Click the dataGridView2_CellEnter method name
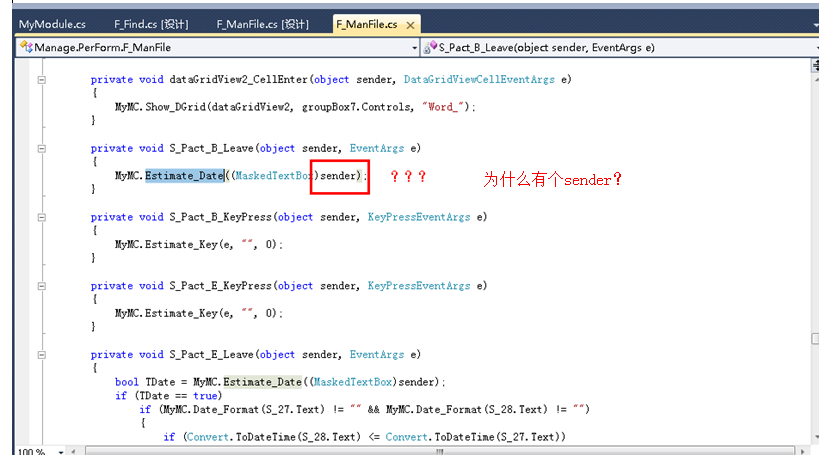Screen dimensions: 819x455 (238, 79)
